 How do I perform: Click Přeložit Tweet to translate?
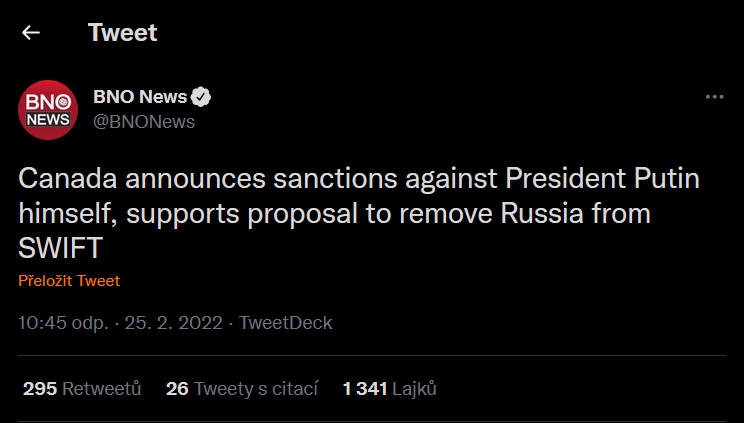click(69, 281)
